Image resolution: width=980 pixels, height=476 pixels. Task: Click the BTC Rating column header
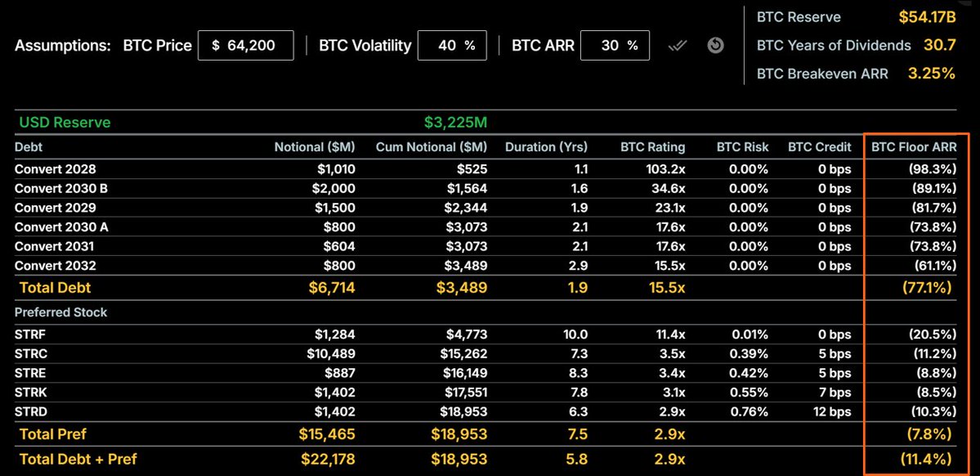(x=652, y=147)
